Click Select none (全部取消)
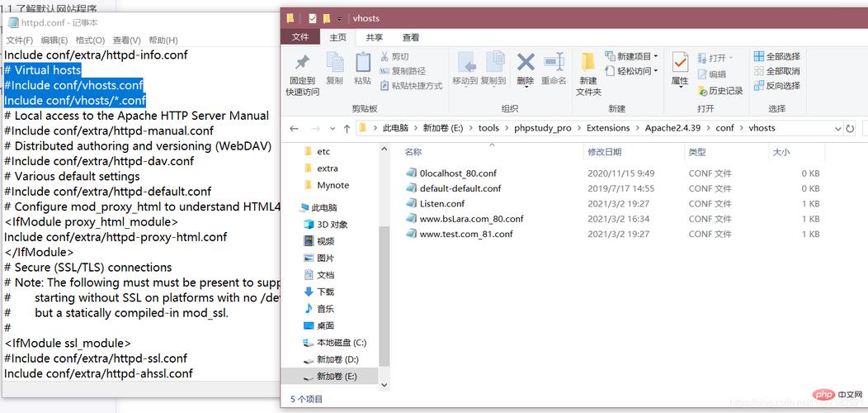 pyautogui.click(x=777, y=71)
